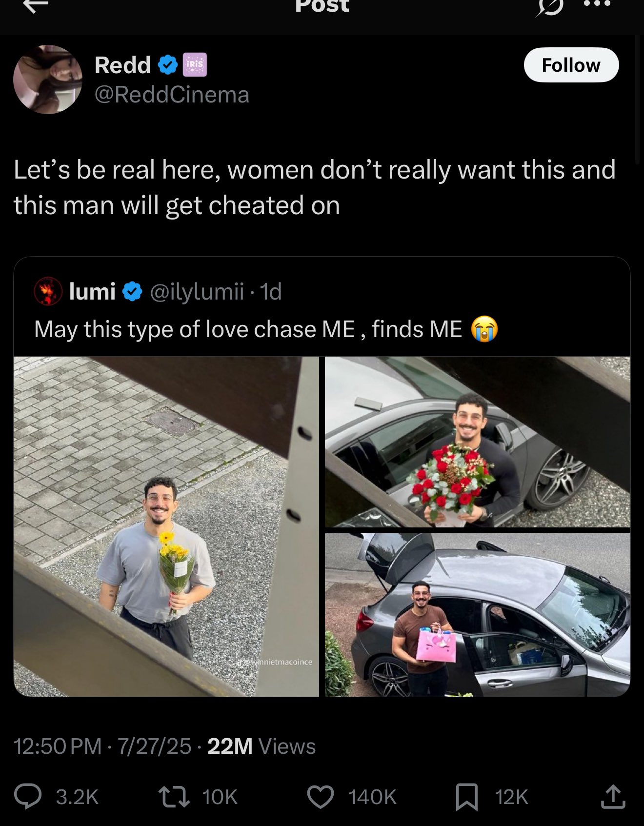The image size is (644, 826).
Task: Open photo of man holding sunflowers
Action: coord(166,526)
